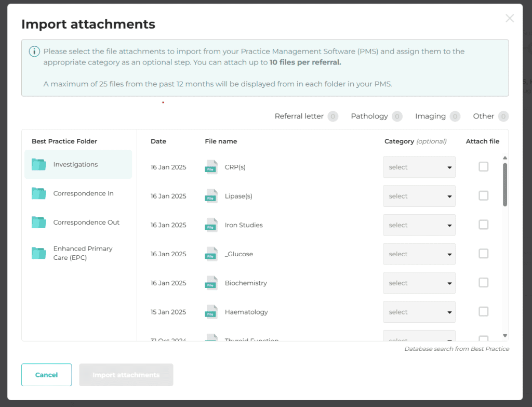This screenshot has width=532, height=407.
Task: Tick the attach checkbox for Lipase(s)
Action: [x=483, y=196]
